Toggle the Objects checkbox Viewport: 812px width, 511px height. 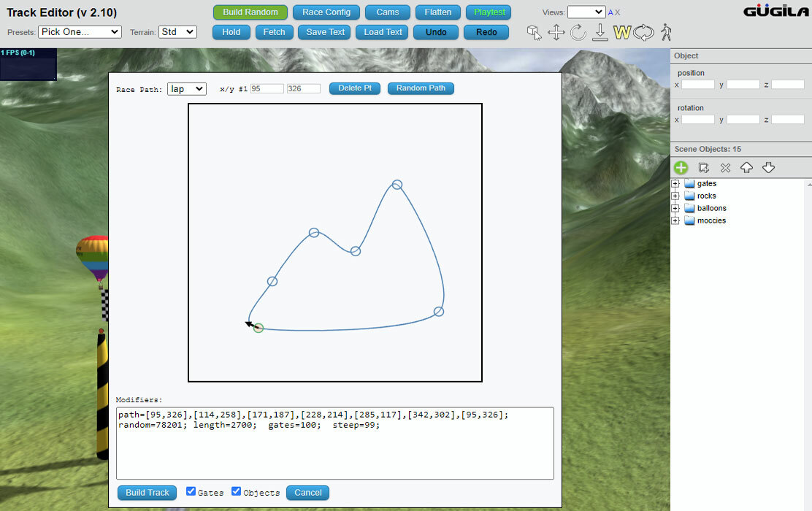tap(236, 491)
